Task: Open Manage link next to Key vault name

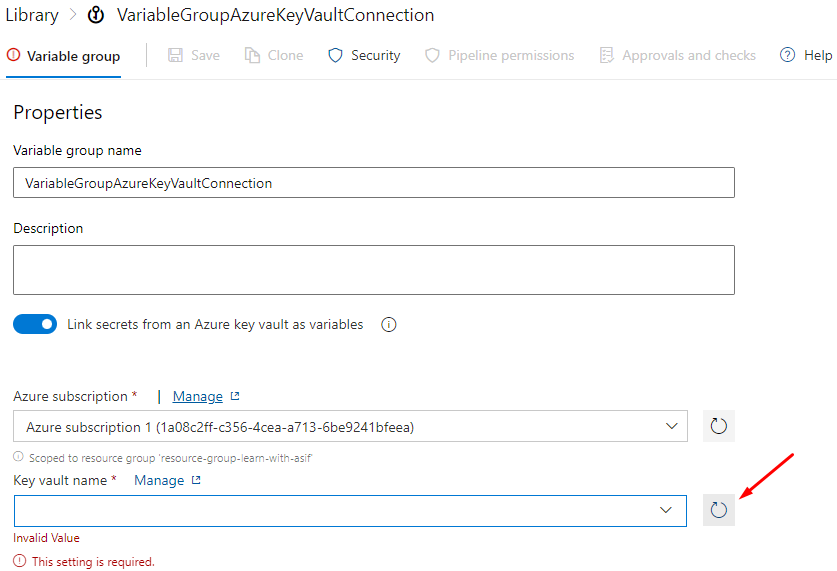Action: [159, 481]
